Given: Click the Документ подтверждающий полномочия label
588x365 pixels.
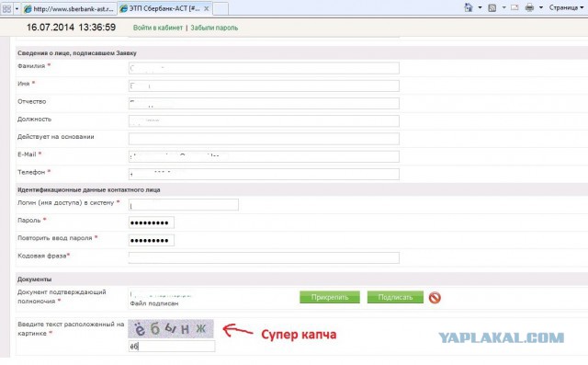Looking at the screenshot, I should pos(62,296).
